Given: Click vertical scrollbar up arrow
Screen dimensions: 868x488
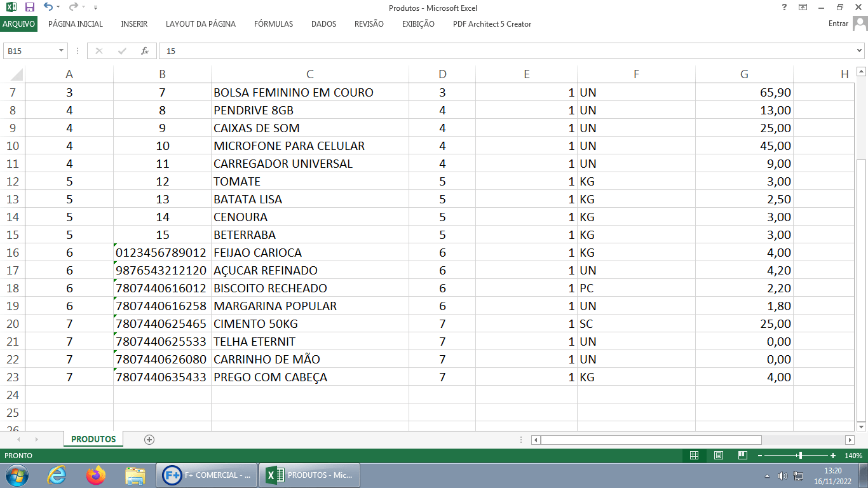Looking at the screenshot, I should tap(861, 71).
